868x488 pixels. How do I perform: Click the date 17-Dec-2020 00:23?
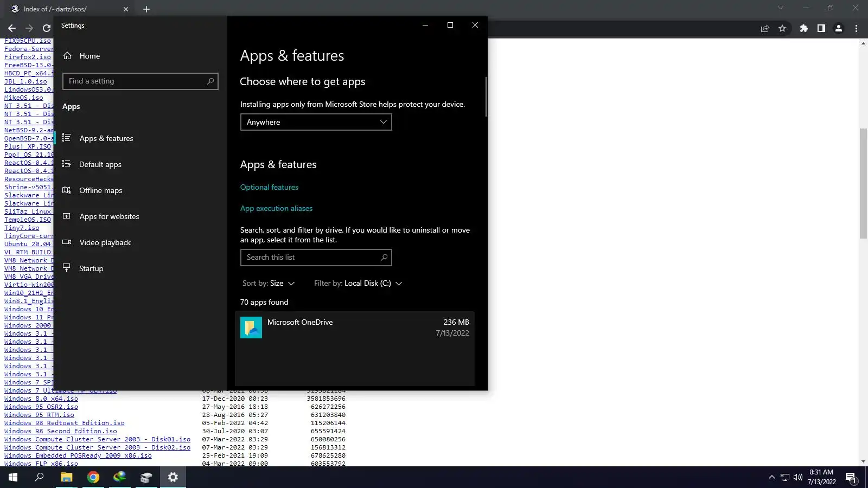click(235, 399)
